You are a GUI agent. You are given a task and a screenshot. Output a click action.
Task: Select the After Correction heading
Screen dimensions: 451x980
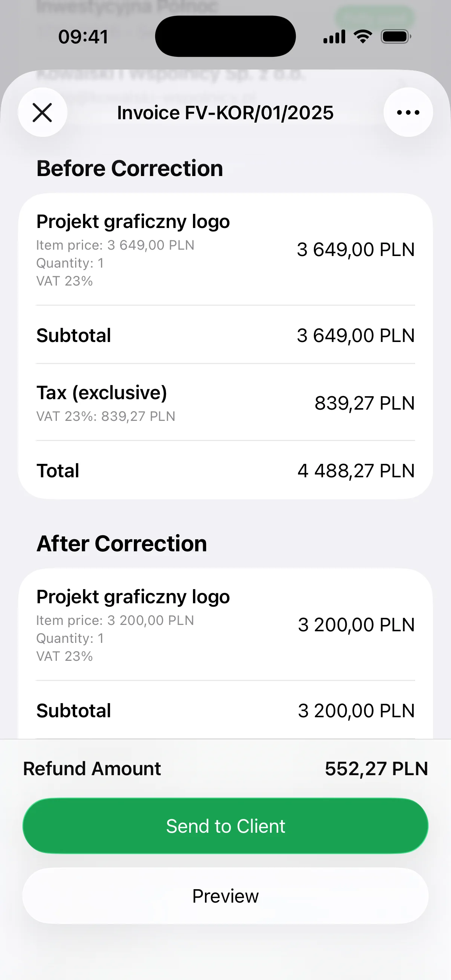[122, 544]
